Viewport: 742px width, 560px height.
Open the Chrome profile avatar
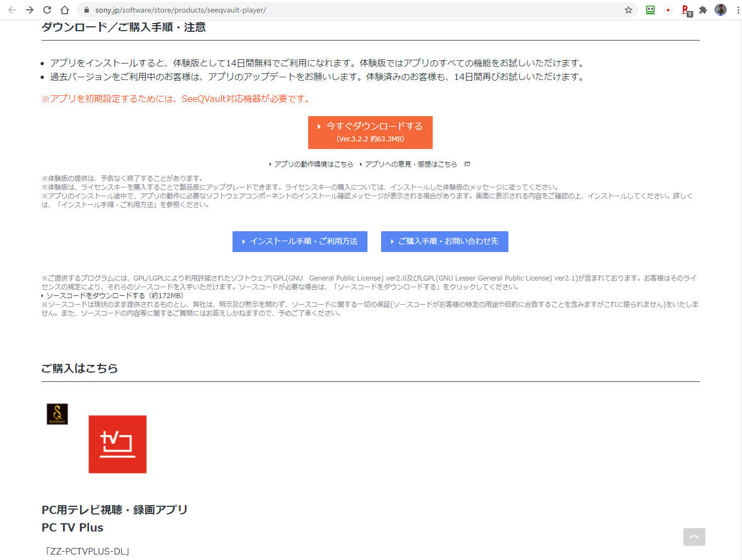(721, 10)
